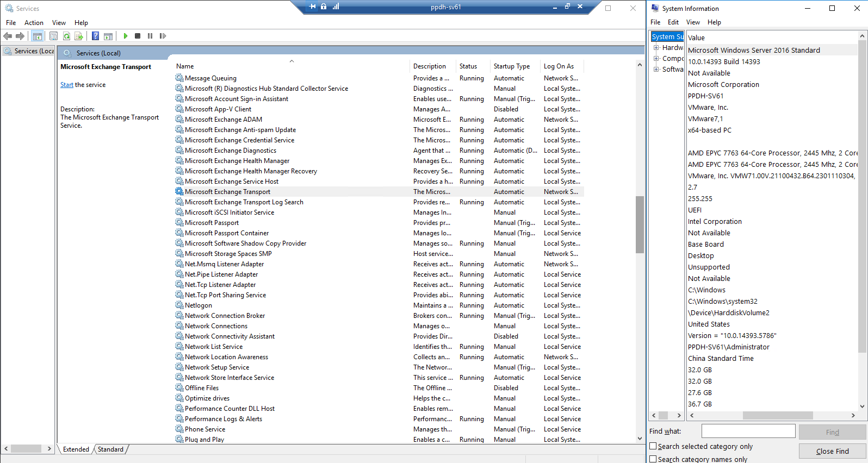The width and height of the screenshot is (868, 463).
Task: Toggle the show/hide action pane icon
Action: [108, 36]
